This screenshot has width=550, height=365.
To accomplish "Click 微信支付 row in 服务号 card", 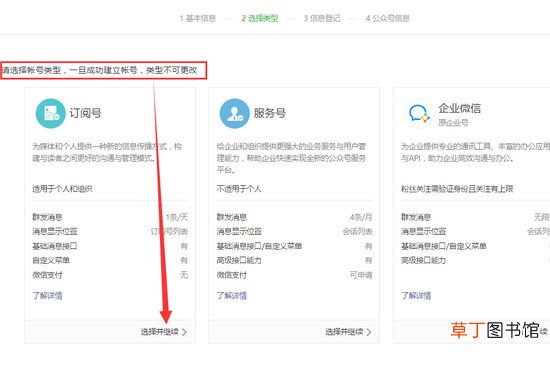I will pos(294,275).
